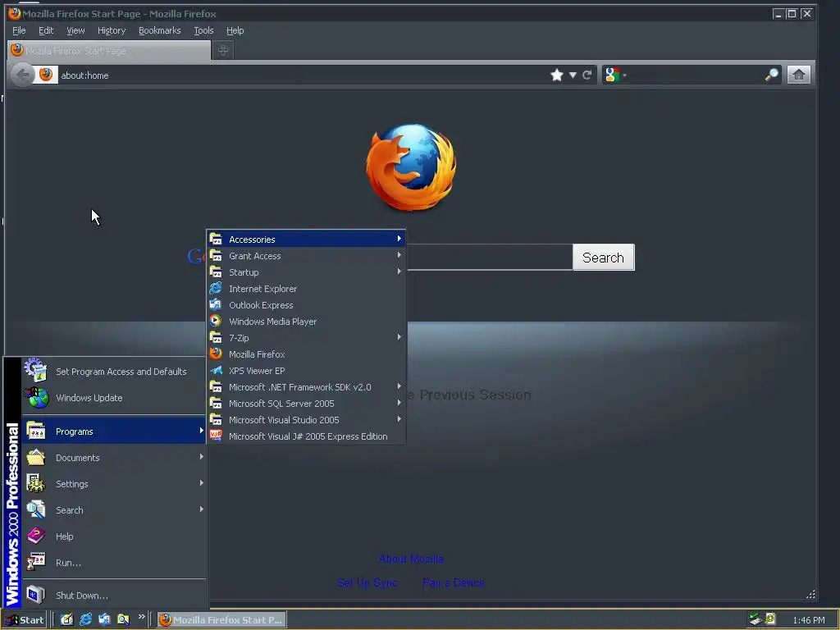Click inside the Google search text field
The width and height of the screenshot is (840, 630).
[x=490, y=258]
